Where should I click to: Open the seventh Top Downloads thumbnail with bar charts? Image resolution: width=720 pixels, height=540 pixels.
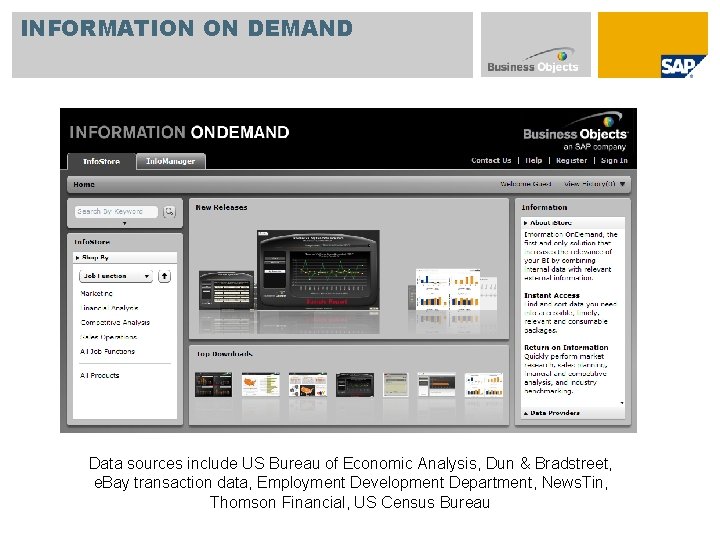pyautogui.click(x=484, y=385)
